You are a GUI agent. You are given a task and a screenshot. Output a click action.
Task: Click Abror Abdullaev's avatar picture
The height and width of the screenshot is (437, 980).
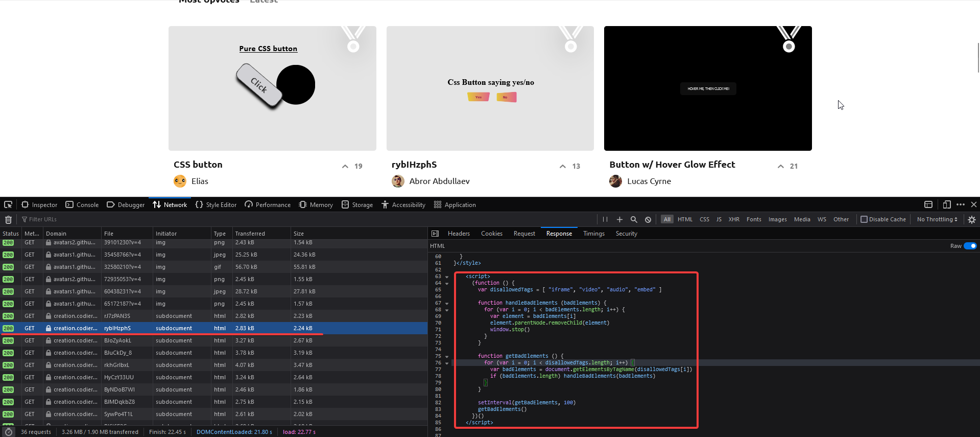click(x=398, y=181)
